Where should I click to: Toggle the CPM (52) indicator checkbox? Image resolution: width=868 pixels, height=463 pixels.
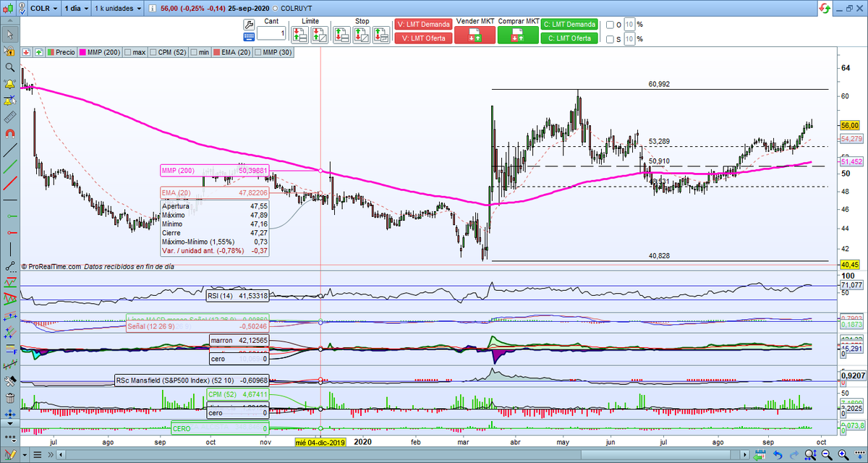point(154,52)
